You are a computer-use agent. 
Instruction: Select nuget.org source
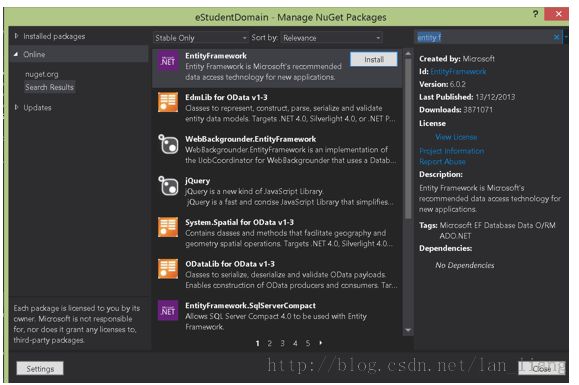(42, 74)
